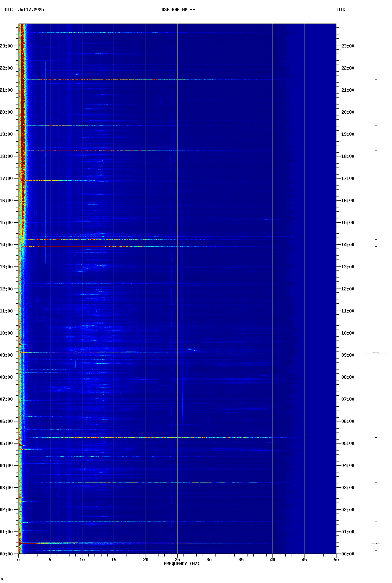Select 14:00 on the left time axis

pos(6,245)
